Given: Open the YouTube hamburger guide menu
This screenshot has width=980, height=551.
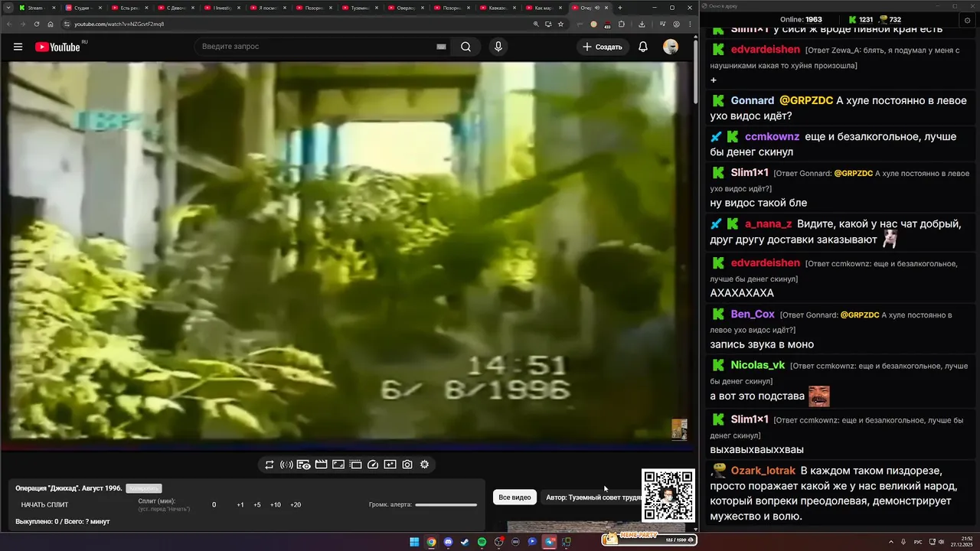Looking at the screenshot, I should pos(18,47).
